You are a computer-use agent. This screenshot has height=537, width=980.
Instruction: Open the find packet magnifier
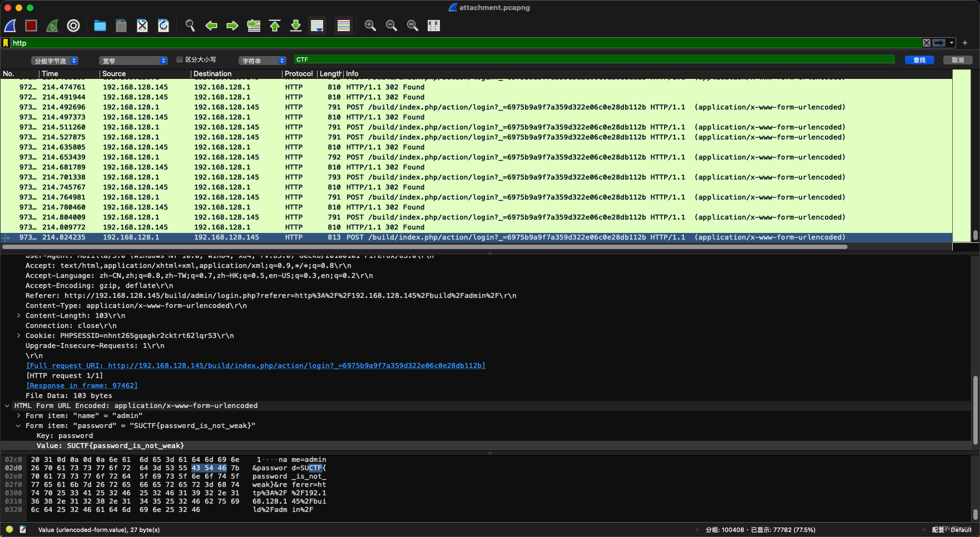190,26
